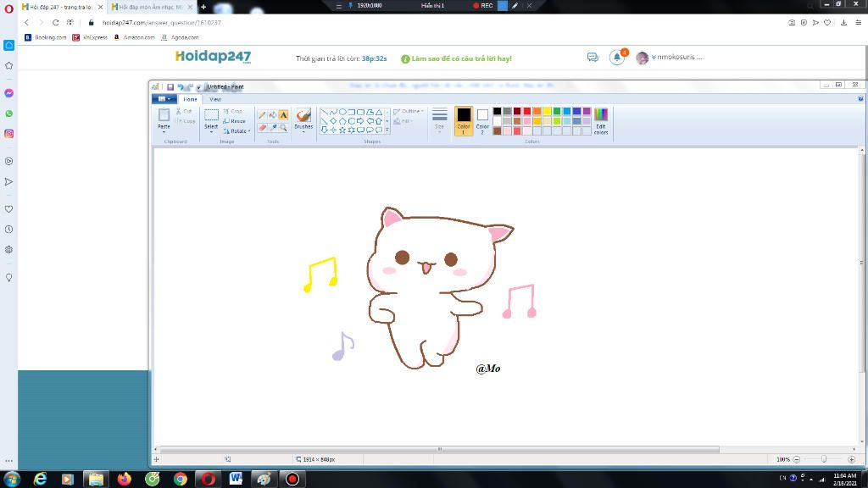Screen dimensions: 868x488
Task: Open Opera sidebar settings gear
Action: coord(8,250)
